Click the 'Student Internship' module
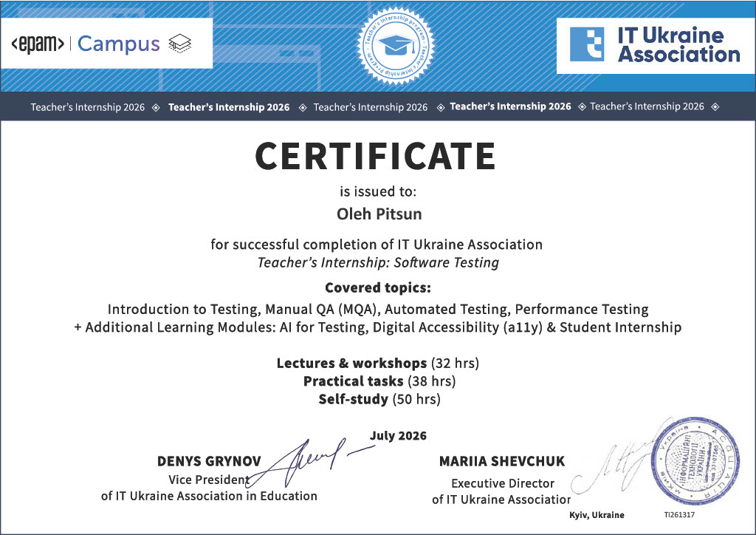Viewport: 756px width, 535px height. 620,327
